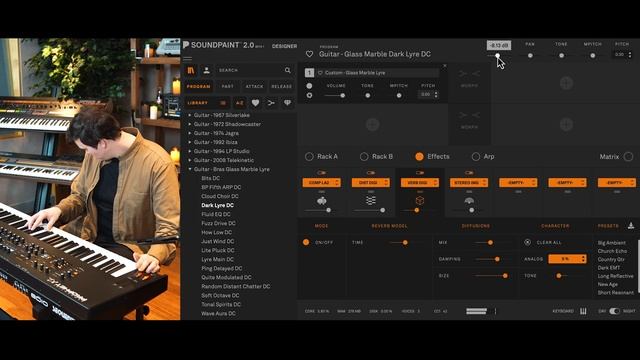Click the stereo imager effect icon
The image size is (640, 360).
469,200
